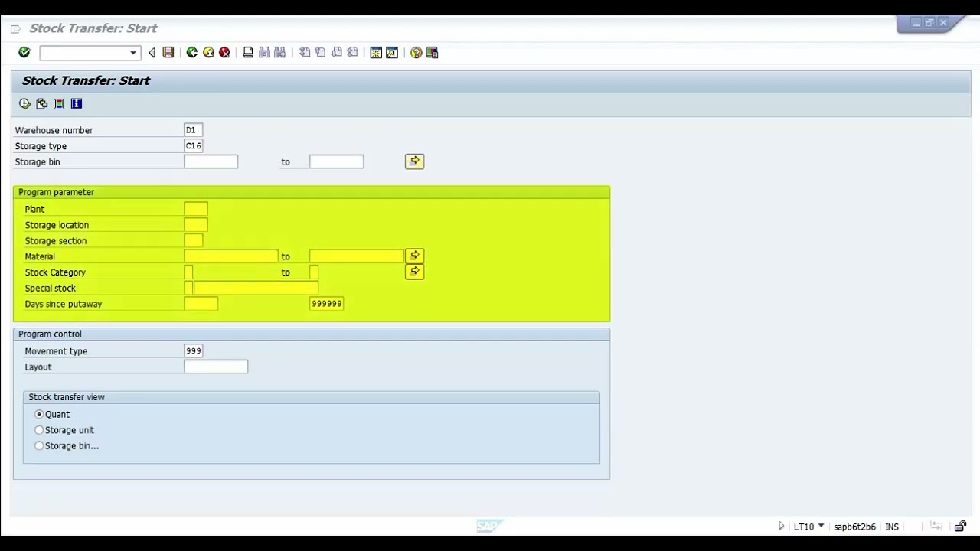Viewport: 980px width, 551px height.
Task: Click the Last Page icon
Action: [352, 52]
